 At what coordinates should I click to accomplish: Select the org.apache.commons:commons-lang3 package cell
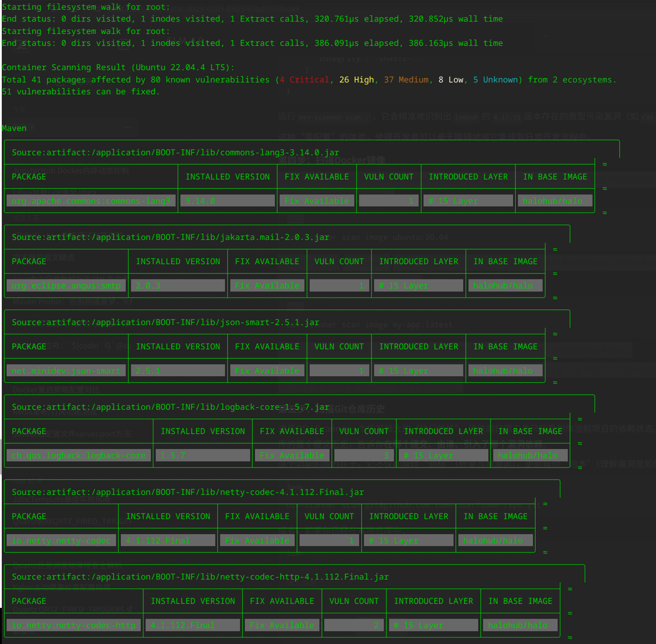coord(91,201)
